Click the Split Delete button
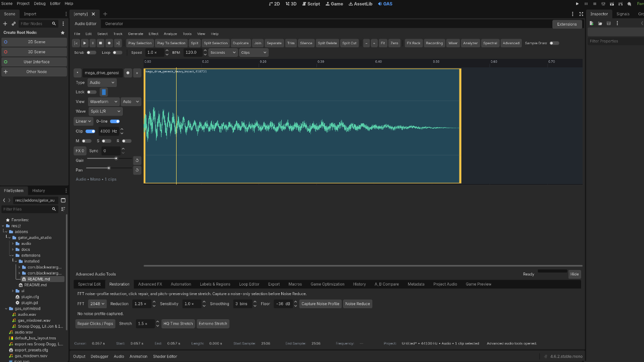 click(328, 43)
